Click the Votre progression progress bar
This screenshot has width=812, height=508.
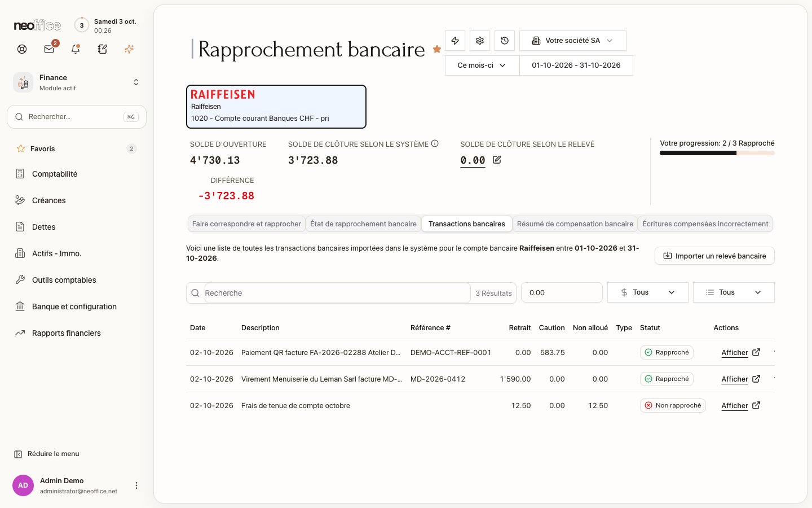pyautogui.click(x=717, y=153)
